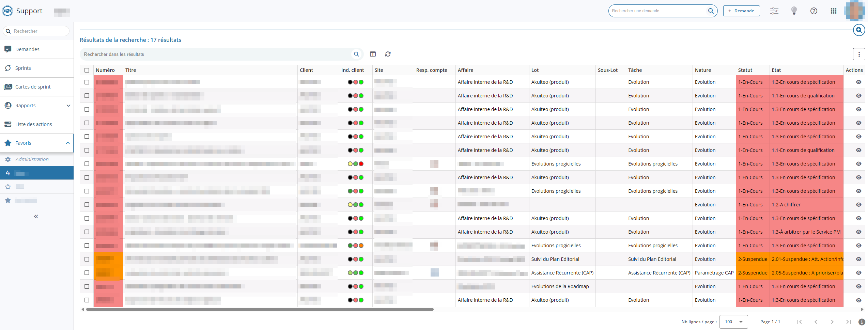Viewport: 868px width, 330px height.
Task: Refresh the search results list
Action: 388,54
